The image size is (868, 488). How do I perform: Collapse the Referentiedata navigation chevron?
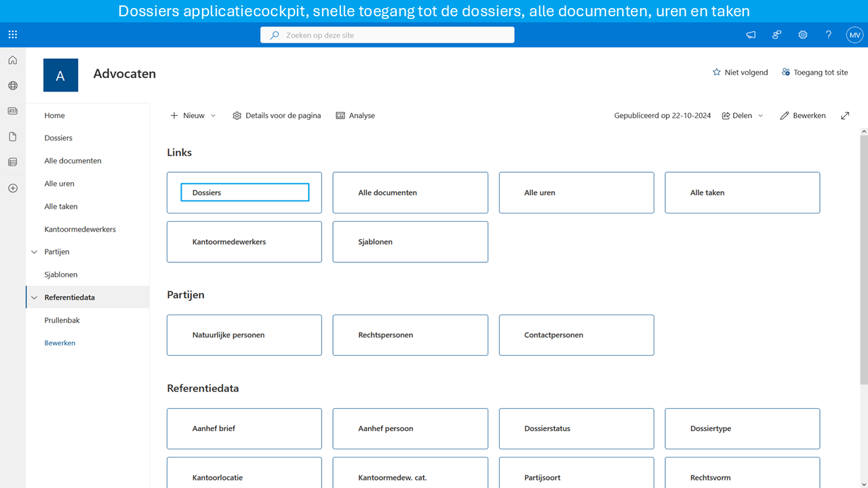[35, 298]
